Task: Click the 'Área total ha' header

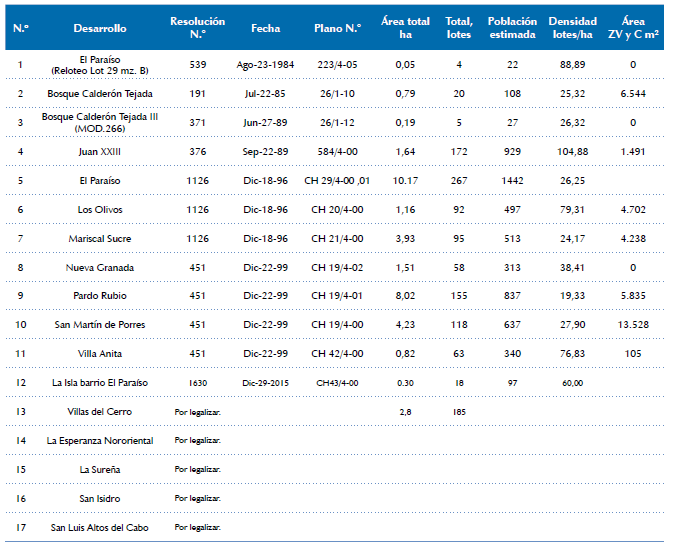Action: click(x=405, y=28)
